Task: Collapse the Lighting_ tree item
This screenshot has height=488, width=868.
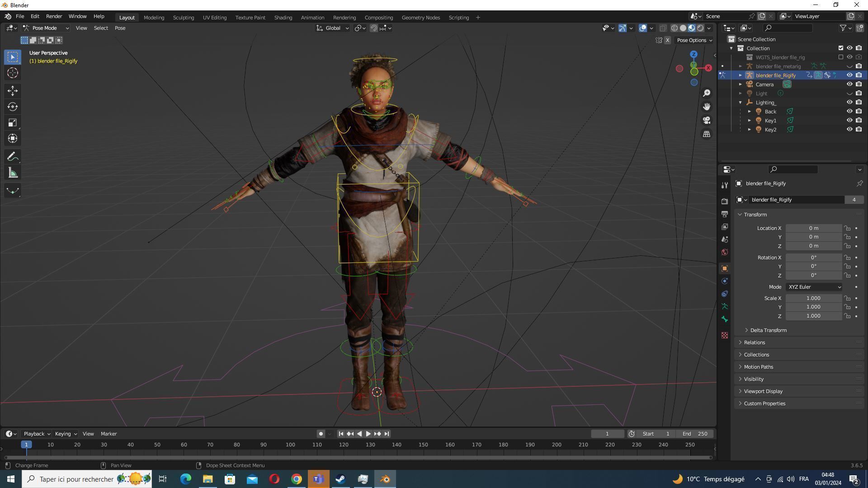Action: pyautogui.click(x=741, y=103)
